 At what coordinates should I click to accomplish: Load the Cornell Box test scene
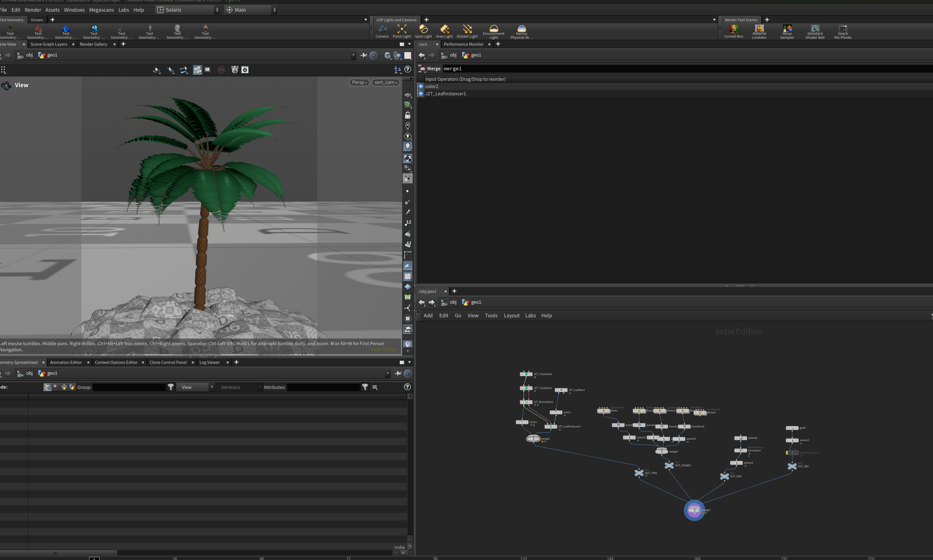tap(733, 31)
